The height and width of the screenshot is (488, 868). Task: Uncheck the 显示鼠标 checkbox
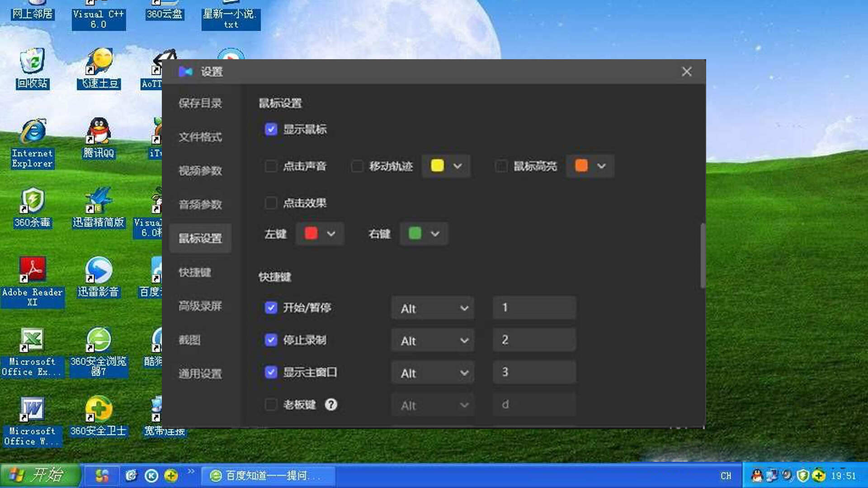point(271,129)
